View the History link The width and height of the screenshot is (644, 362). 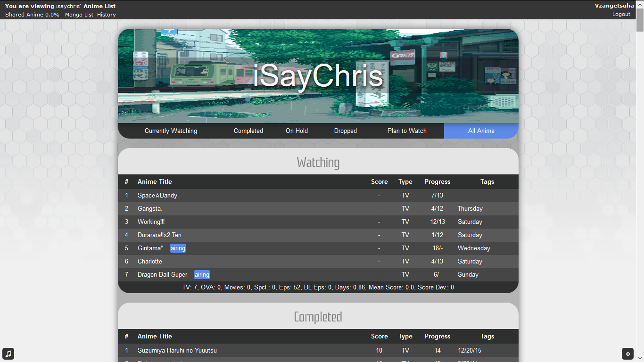tap(107, 15)
